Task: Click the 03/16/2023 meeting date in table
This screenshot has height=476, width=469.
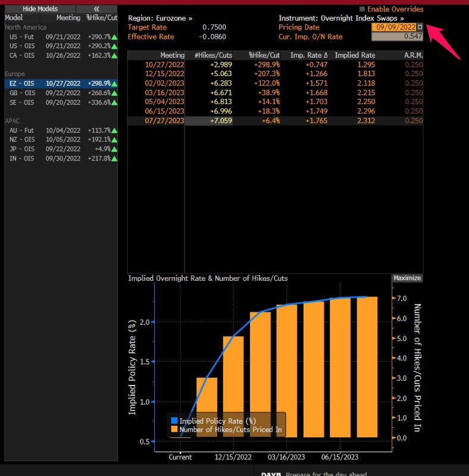Action: pos(164,93)
